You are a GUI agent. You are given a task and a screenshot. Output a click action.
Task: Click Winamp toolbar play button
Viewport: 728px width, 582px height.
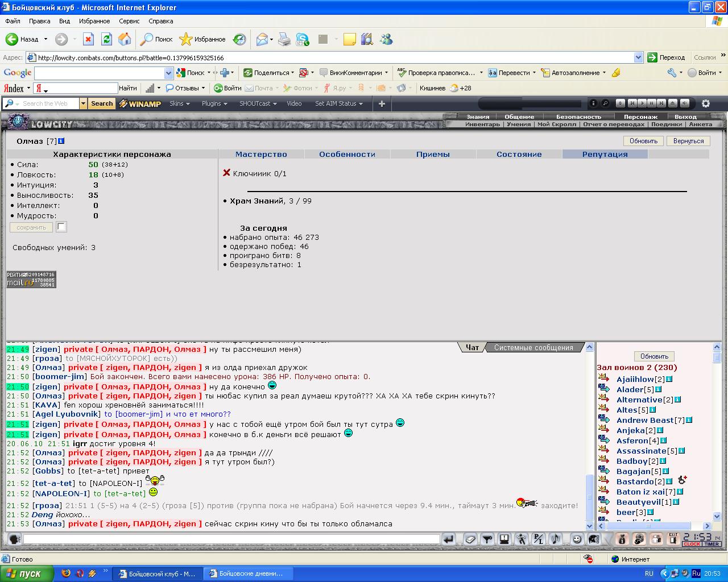(x=642, y=103)
